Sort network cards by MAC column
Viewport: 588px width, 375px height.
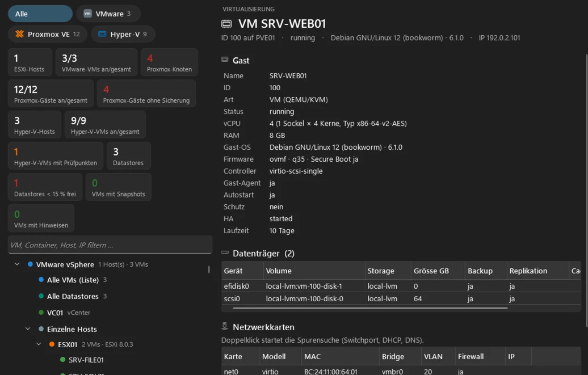pyautogui.click(x=340, y=356)
